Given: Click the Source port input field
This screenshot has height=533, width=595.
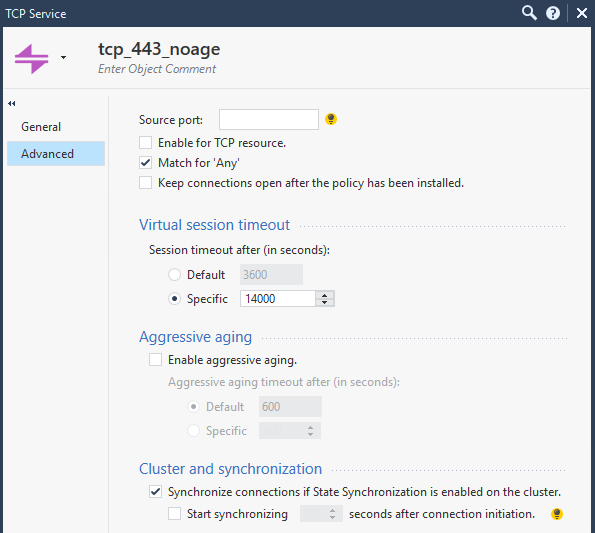Looking at the screenshot, I should tap(269, 119).
